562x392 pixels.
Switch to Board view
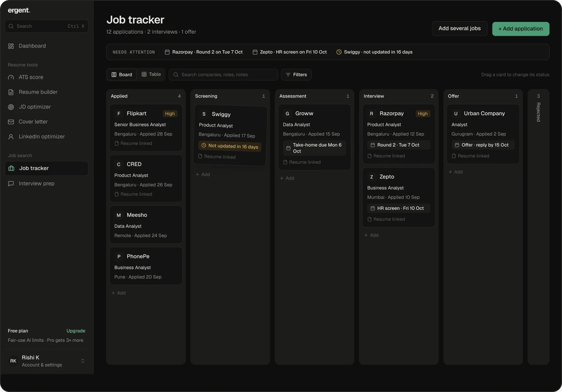[122, 74]
